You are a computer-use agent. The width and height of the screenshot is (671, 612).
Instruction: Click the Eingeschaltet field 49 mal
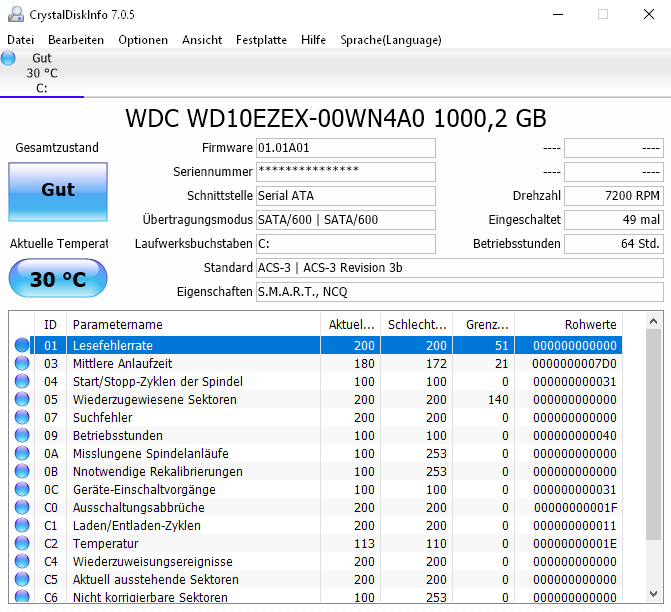coord(614,220)
